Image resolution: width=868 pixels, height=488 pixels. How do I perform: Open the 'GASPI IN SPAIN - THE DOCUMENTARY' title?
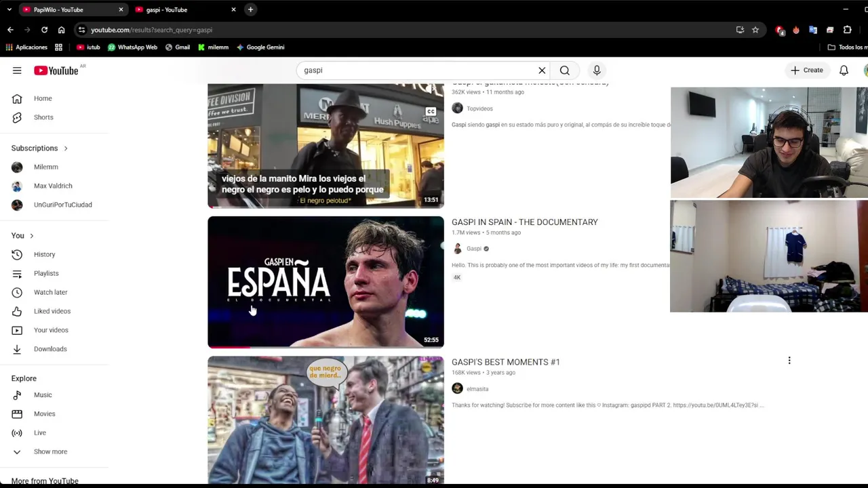coord(525,222)
